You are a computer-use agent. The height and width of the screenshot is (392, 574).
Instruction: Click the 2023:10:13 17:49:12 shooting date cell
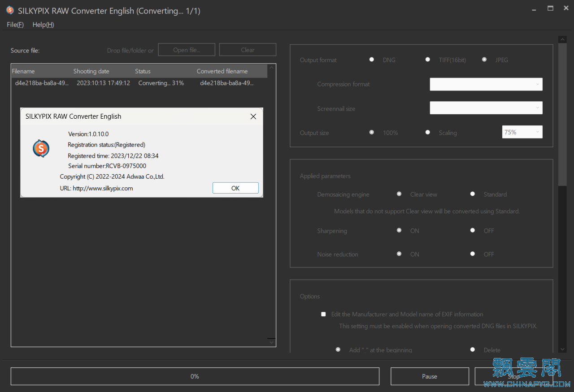[x=103, y=83]
